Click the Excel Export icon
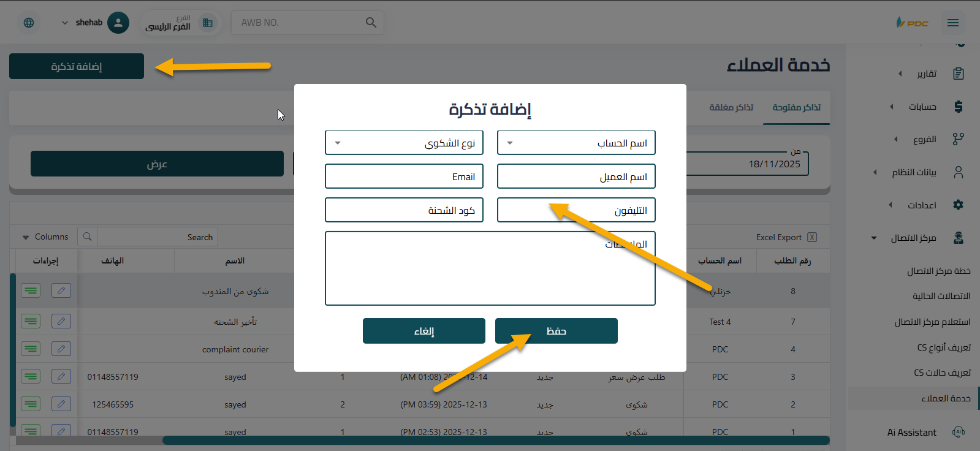 [812, 237]
